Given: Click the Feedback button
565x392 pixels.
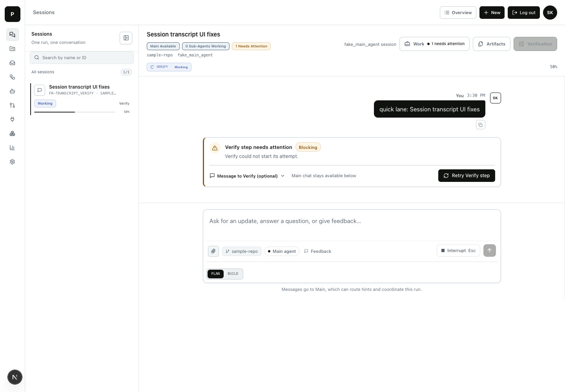Looking at the screenshot, I should (318, 251).
